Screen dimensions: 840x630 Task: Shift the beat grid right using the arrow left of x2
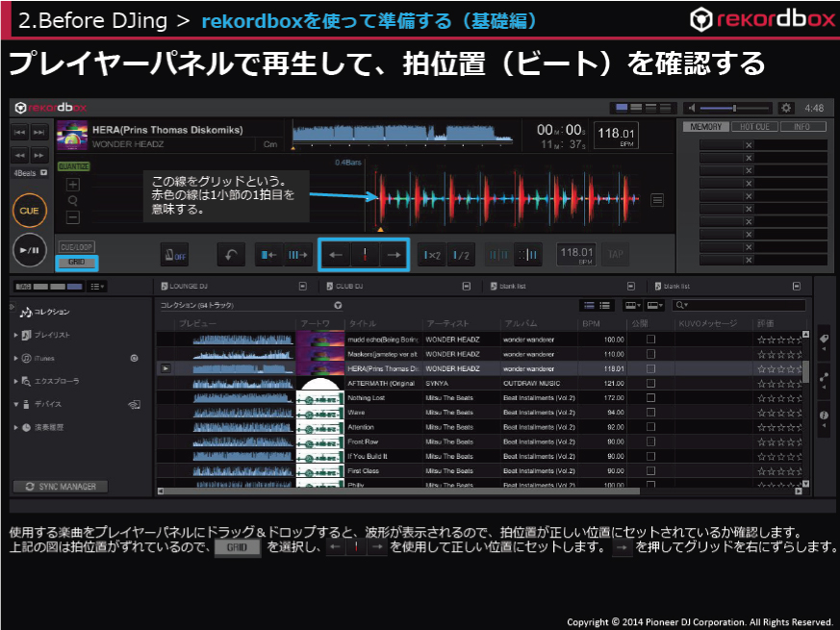click(394, 255)
